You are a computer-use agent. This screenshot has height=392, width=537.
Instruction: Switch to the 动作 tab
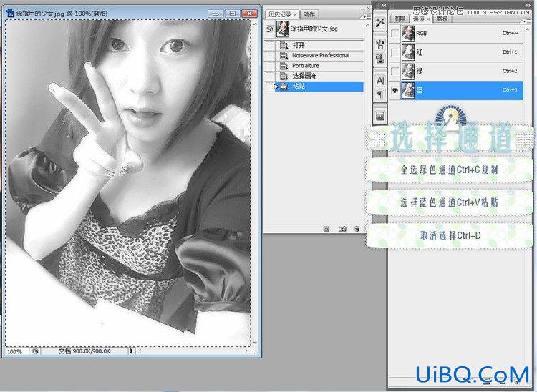tap(309, 14)
